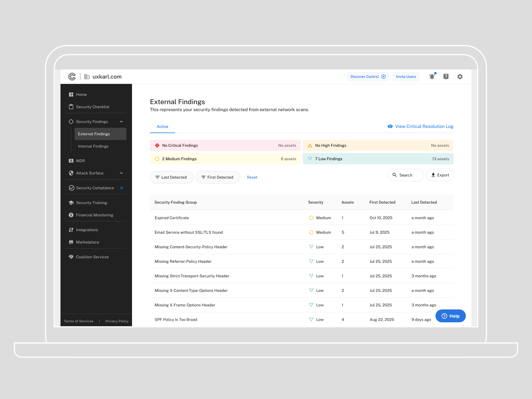
Task: Click the Reset filters link
Action: click(252, 177)
